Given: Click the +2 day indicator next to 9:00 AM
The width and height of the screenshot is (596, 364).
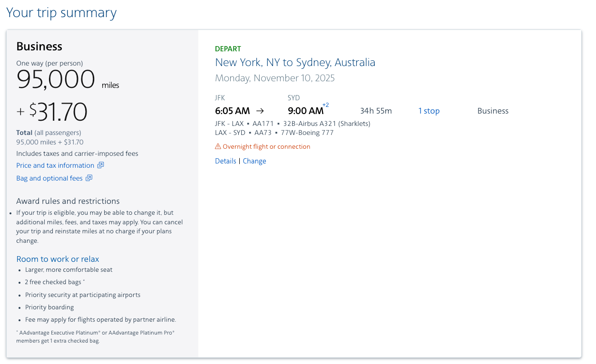Looking at the screenshot, I should (x=325, y=105).
